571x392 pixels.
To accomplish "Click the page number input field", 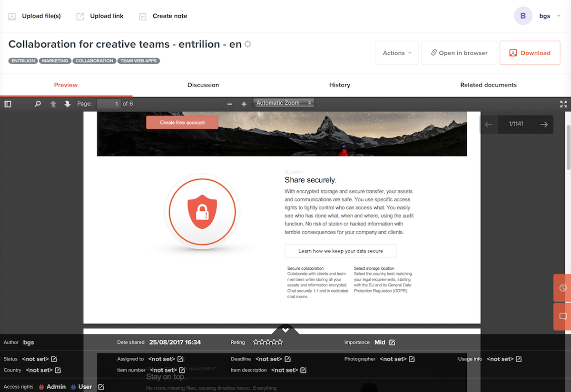I will click(x=108, y=104).
